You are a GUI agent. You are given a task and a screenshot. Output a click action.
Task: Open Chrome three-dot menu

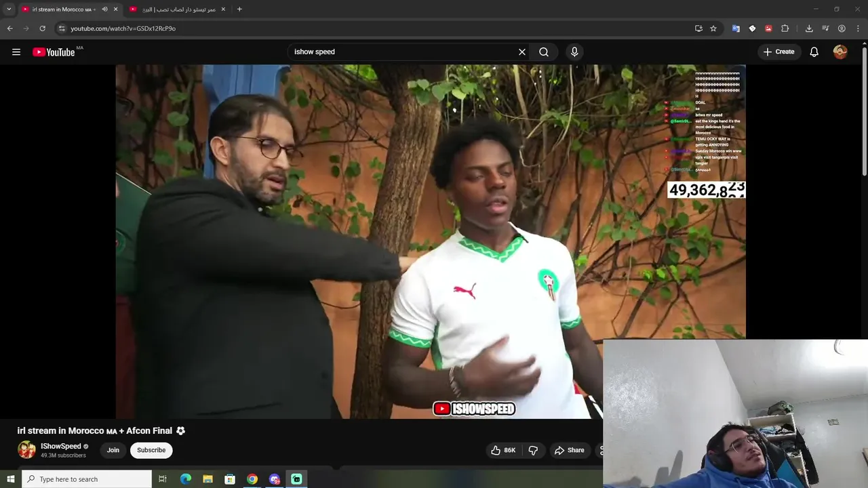[x=858, y=28]
